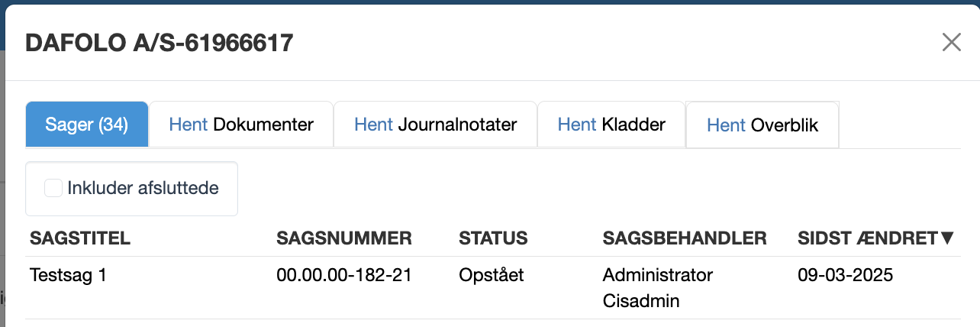Enable the Inkluder afsluttede checkbox
Screen dimensions: 980x327
click(53, 188)
